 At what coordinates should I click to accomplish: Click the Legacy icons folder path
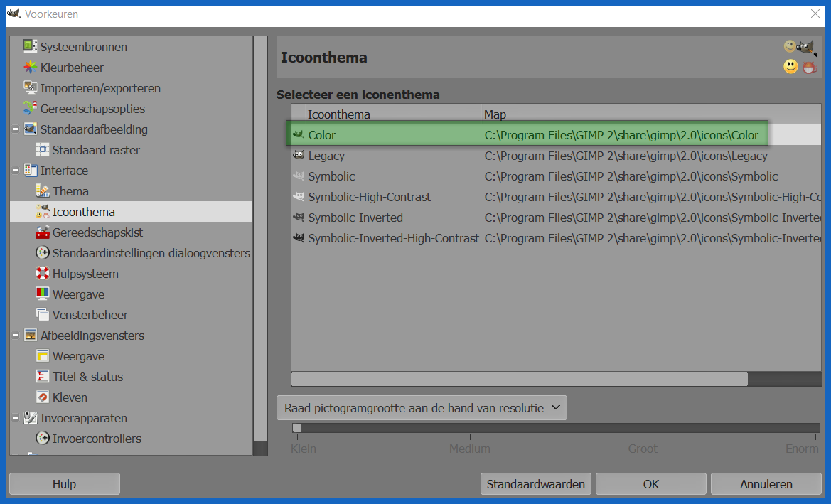coord(626,156)
